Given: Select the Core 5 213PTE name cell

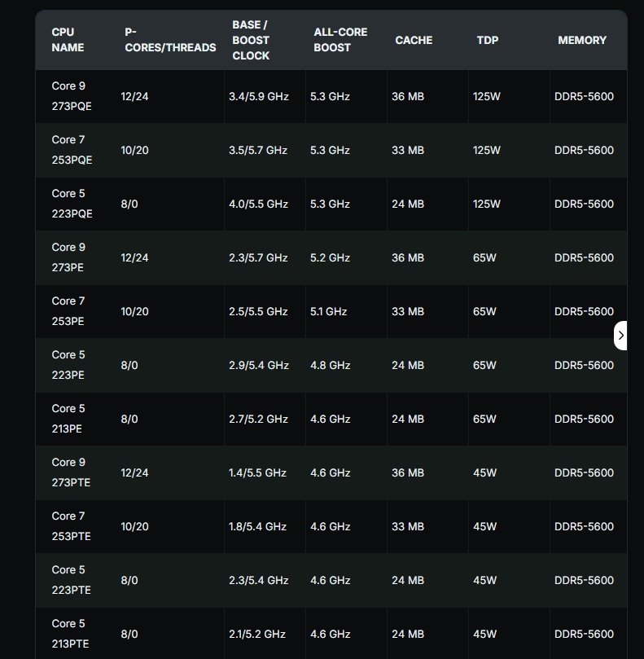Looking at the screenshot, I should coord(70,635).
